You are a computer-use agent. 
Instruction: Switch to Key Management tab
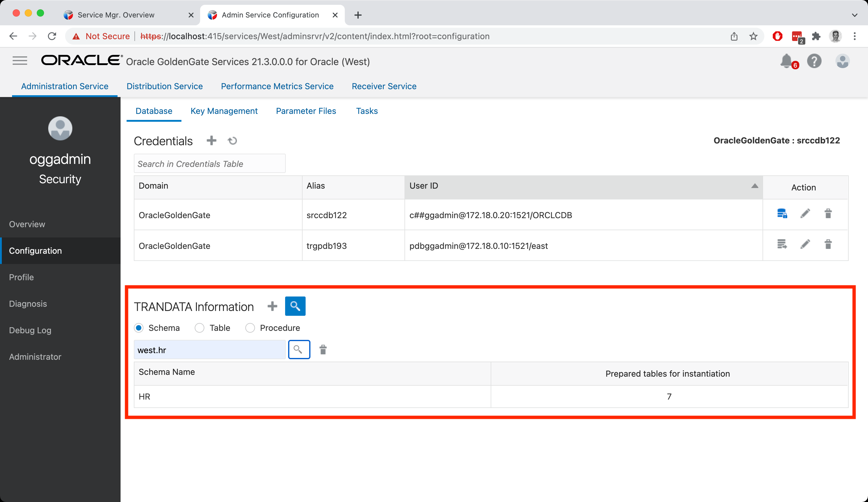tap(224, 111)
